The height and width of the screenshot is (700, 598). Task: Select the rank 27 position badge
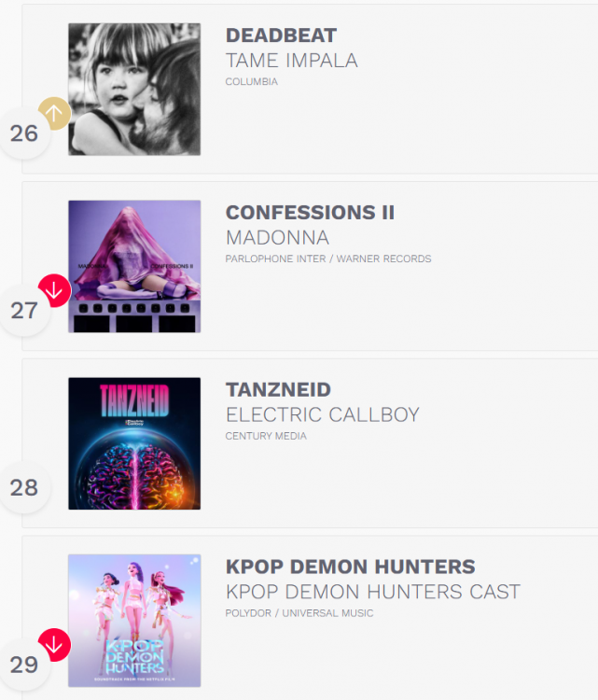tap(24, 310)
